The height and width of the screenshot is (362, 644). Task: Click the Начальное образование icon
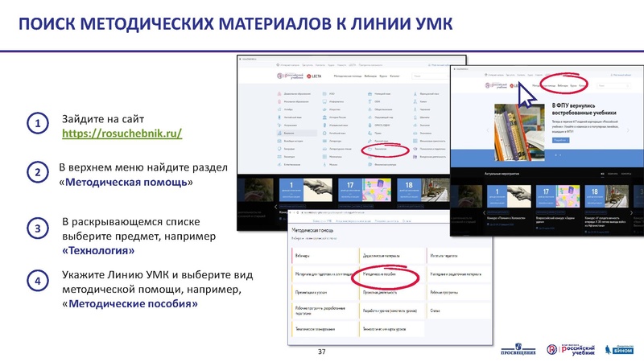click(x=279, y=101)
